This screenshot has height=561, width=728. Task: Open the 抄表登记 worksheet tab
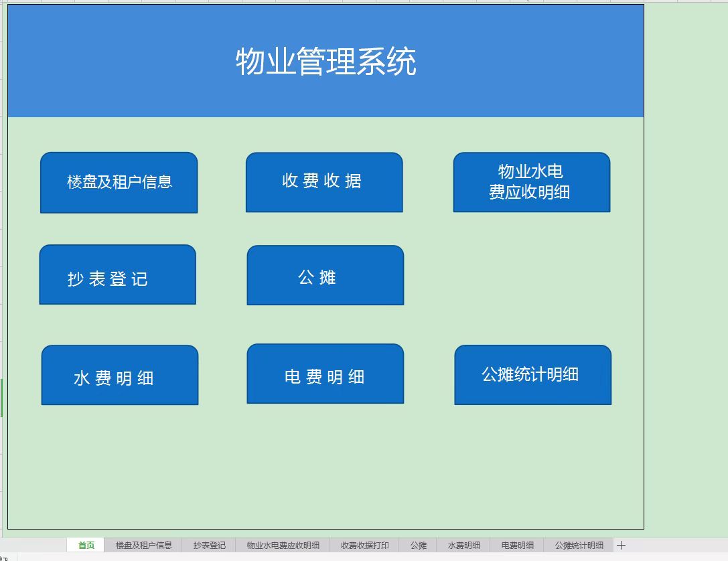(210, 544)
